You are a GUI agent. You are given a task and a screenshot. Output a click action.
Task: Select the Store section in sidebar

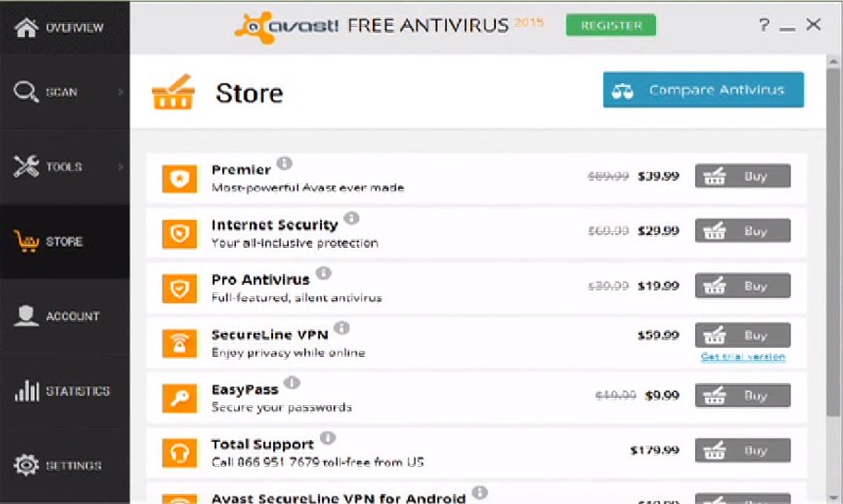65,241
